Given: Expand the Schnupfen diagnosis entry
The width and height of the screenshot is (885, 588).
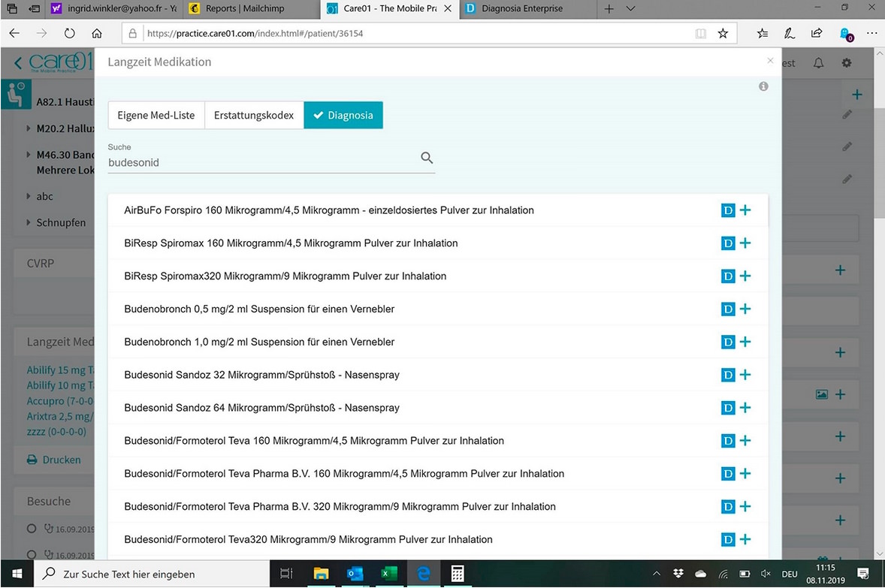Looking at the screenshot, I should 29,222.
